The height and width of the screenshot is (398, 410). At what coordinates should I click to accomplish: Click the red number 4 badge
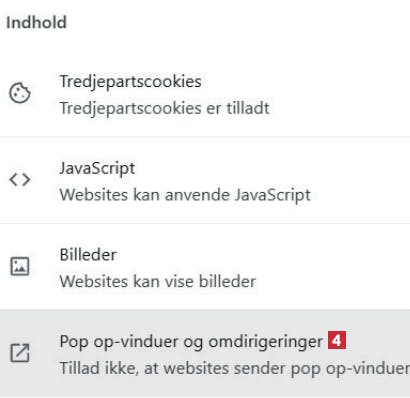(x=337, y=341)
